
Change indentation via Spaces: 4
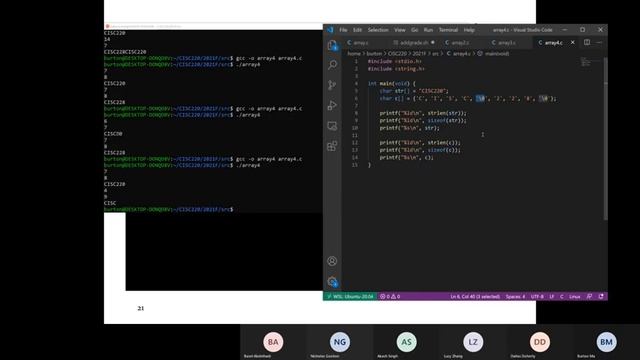[516, 296]
